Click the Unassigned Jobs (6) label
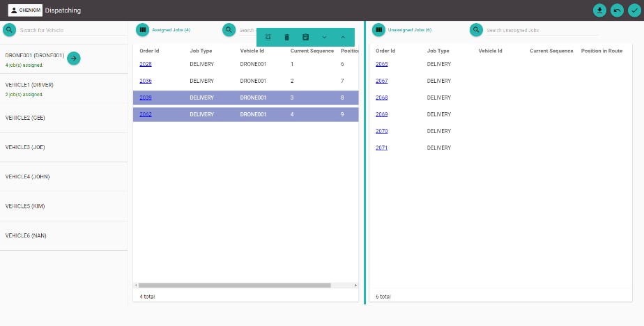This screenshot has width=644, height=326. tap(410, 29)
